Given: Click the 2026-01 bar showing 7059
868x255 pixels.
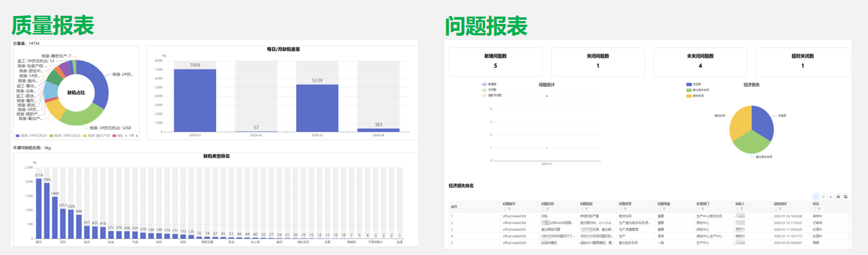Looking at the screenshot, I should coord(195,100).
